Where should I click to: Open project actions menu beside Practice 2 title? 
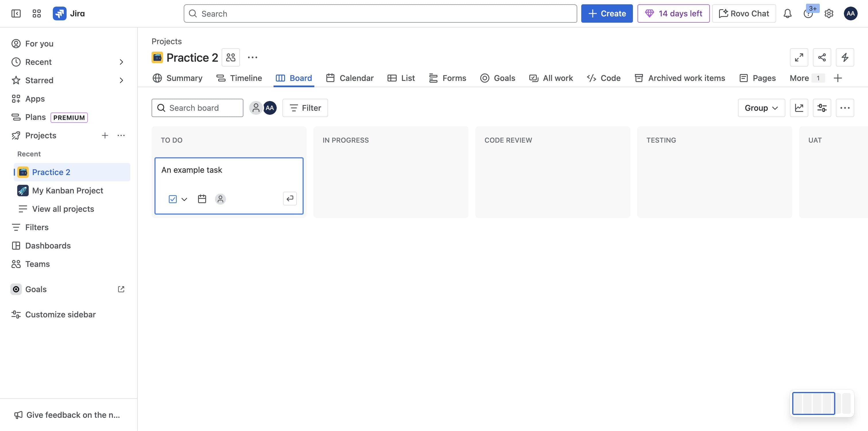coord(252,57)
